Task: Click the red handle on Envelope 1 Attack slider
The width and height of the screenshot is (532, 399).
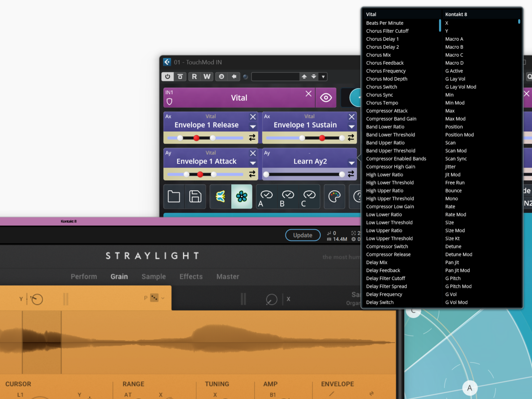Action: point(200,174)
